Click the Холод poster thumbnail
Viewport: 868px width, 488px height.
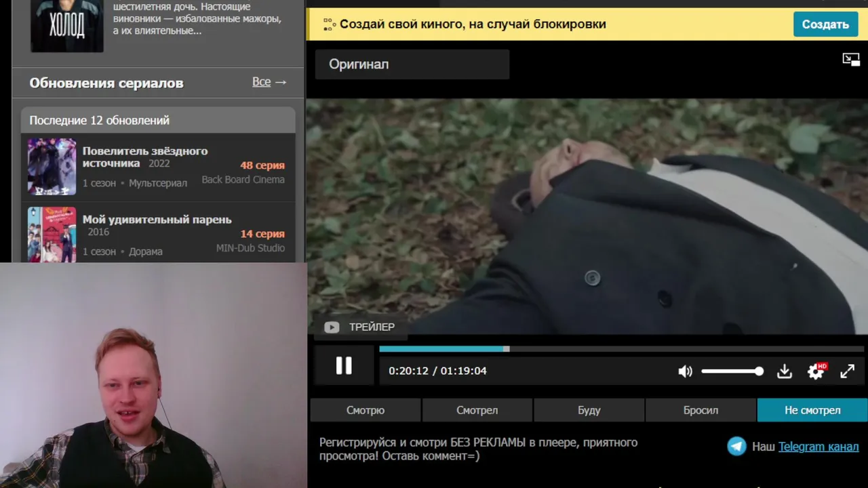(67, 26)
